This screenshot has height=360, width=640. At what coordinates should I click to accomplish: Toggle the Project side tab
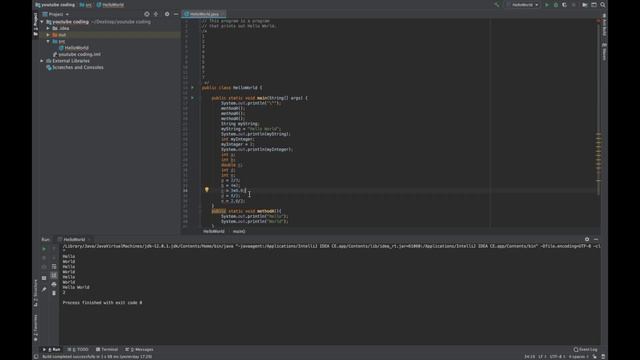(36, 24)
